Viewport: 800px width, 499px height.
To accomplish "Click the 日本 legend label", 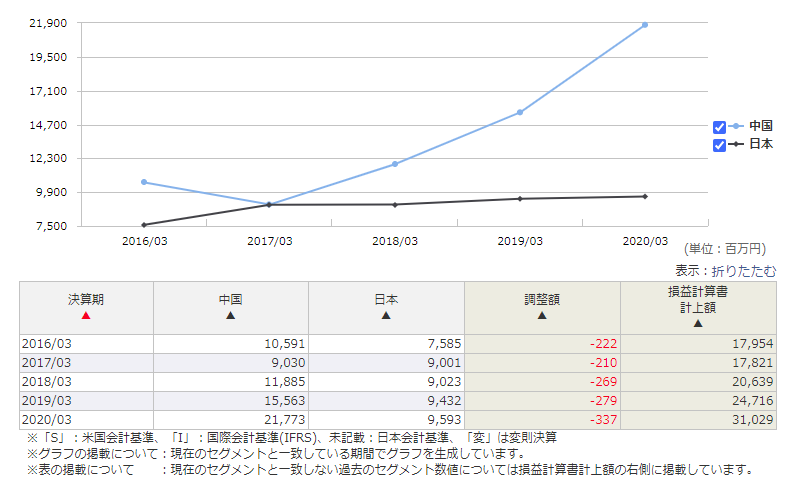I will pos(761,144).
